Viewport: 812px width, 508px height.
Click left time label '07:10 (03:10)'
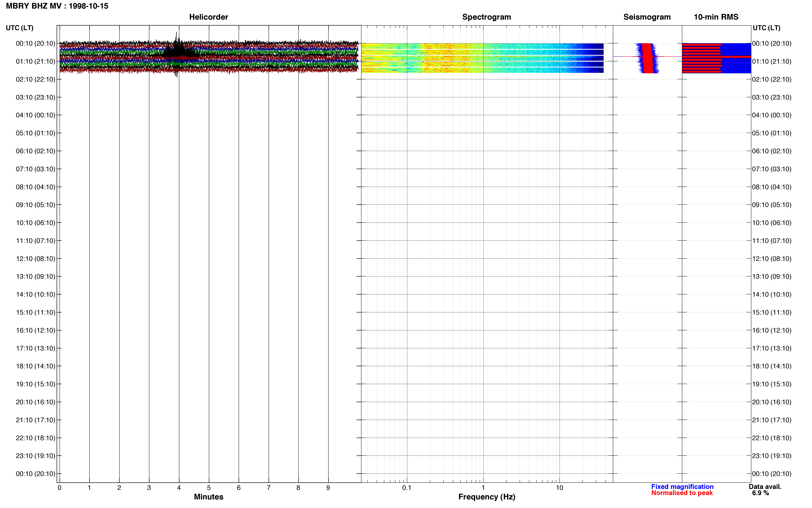pyautogui.click(x=36, y=169)
